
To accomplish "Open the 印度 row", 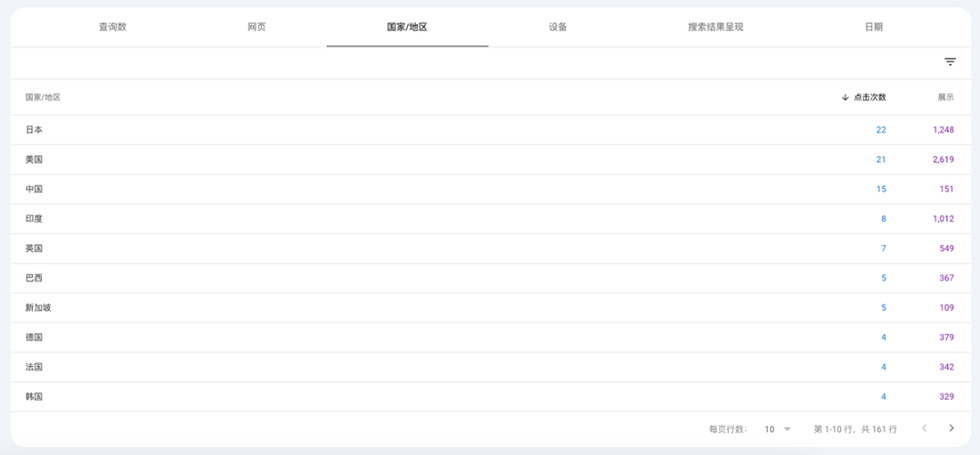I will (34, 219).
